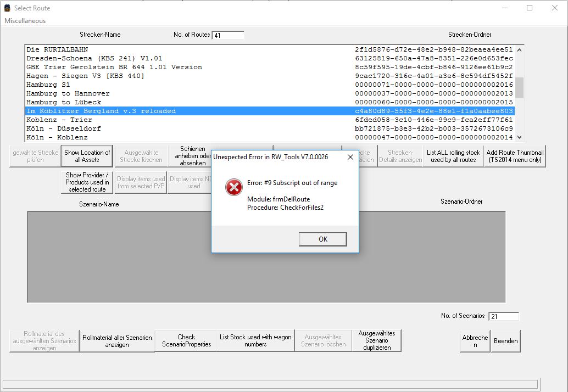Click Ausgewählte Strecke löschen button
Screen dimensions: 568x392
point(141,156)
